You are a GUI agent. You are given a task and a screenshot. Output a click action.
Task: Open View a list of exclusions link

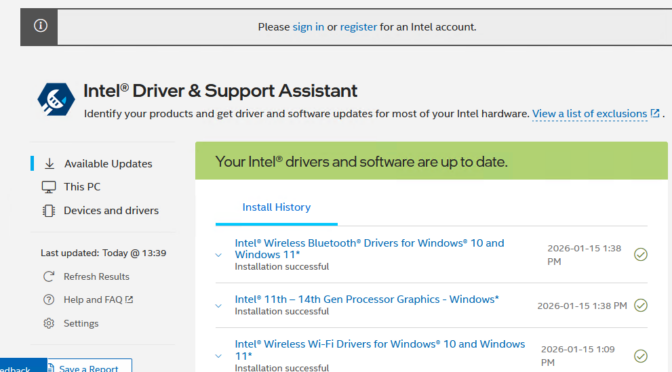[590, 114]
